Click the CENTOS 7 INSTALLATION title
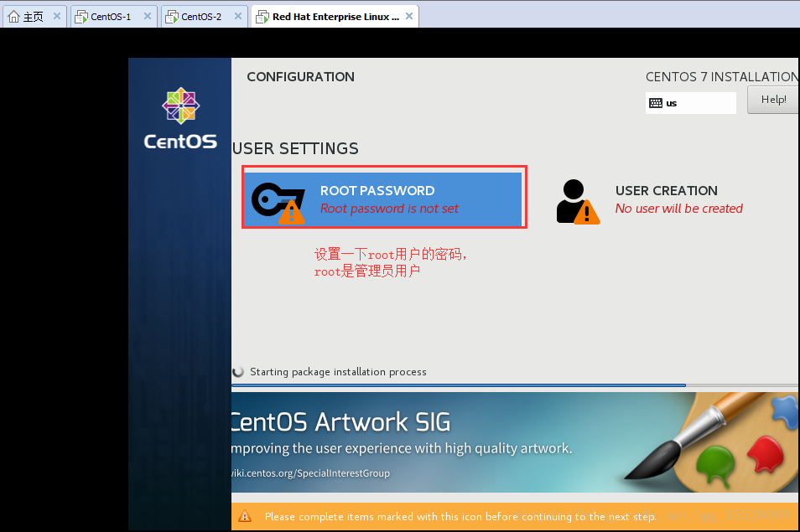The image size is (800, 532). 723,77
